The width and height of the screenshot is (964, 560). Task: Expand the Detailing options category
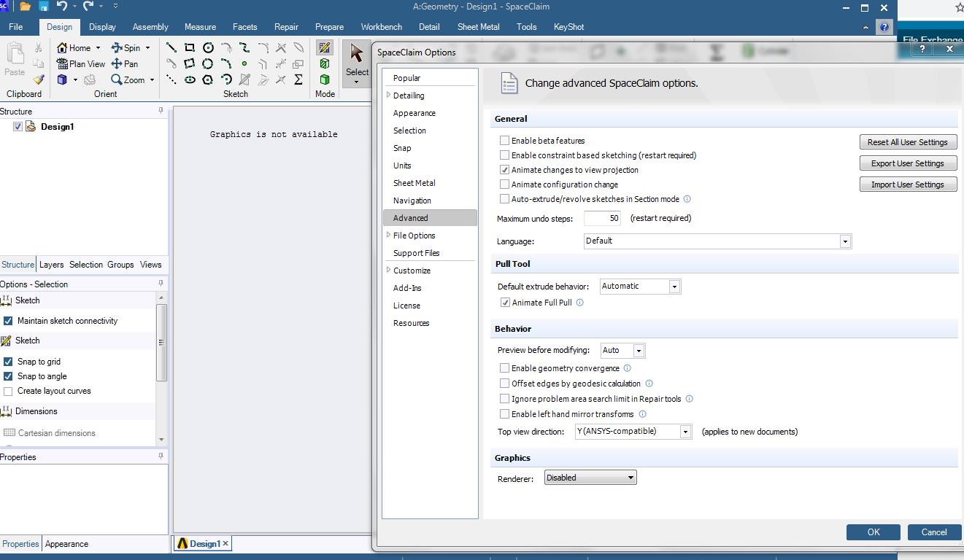click(388, 95)
